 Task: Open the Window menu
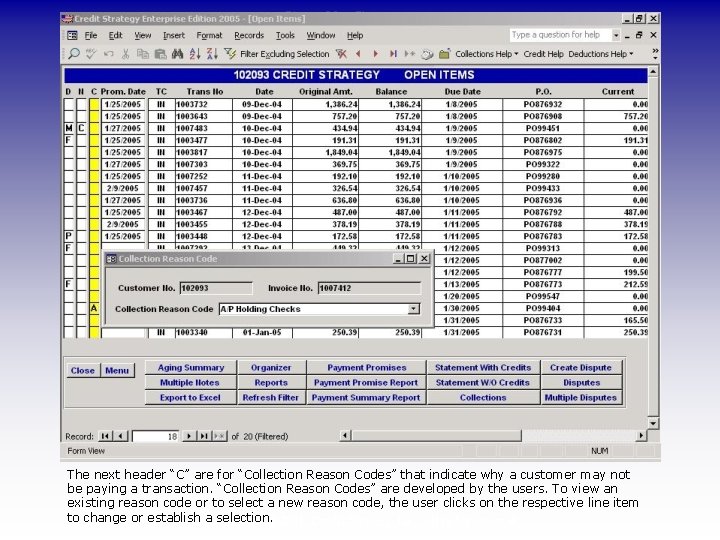321,35
